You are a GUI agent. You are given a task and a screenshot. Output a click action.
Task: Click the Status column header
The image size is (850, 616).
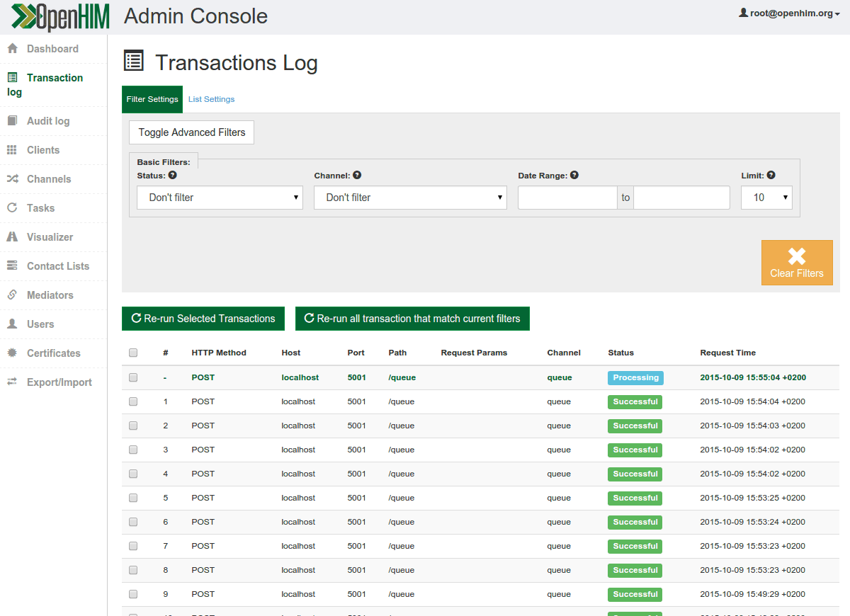[x=620, y=353]
